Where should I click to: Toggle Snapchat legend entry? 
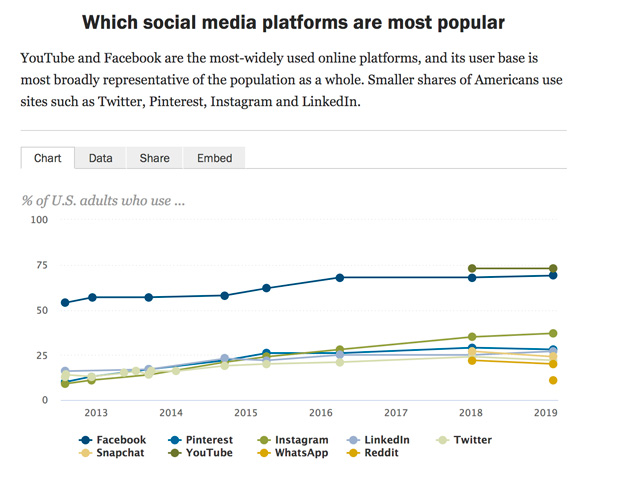click(114, 453)
